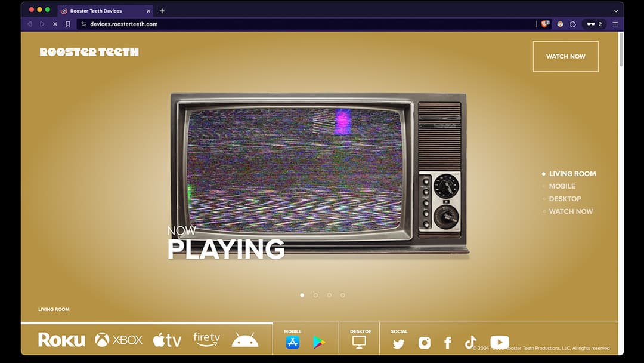Viewport: 644px width, 363px height.
Task: Click the TV's lower control knob
Action: click(x=446, y=217)
